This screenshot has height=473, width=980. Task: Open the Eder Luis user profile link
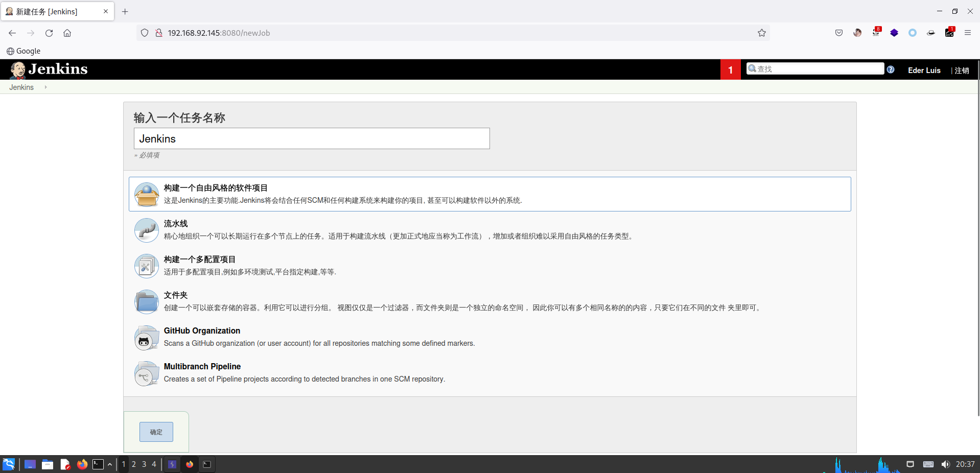(924, 70)
